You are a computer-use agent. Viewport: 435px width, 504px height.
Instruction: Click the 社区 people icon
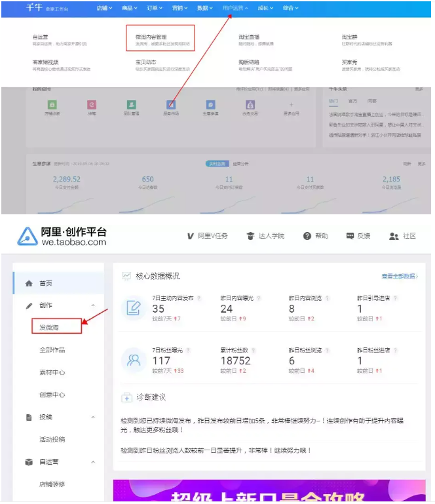click(x=394, y=236)
